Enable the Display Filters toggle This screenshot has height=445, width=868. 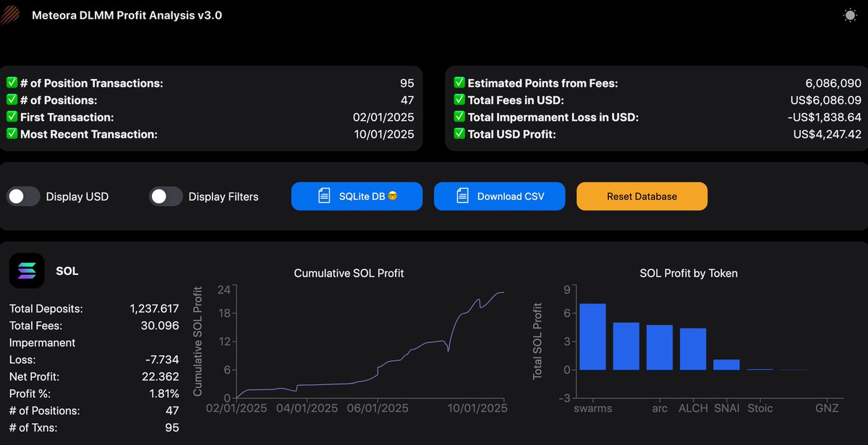[x=166, y=196]
